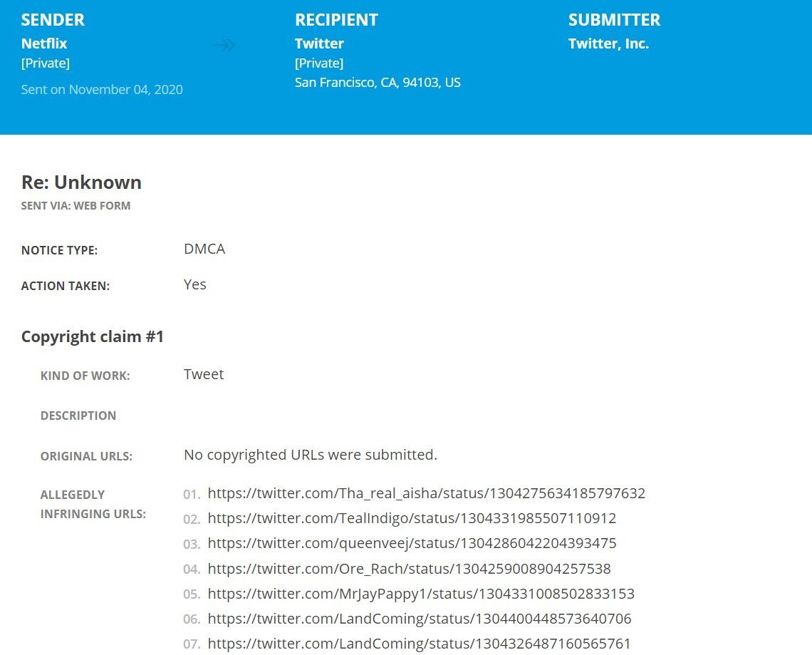Click the Copyright claim #1 heading
This screenshot has width=812, height=655.
[x=93, y=336]
